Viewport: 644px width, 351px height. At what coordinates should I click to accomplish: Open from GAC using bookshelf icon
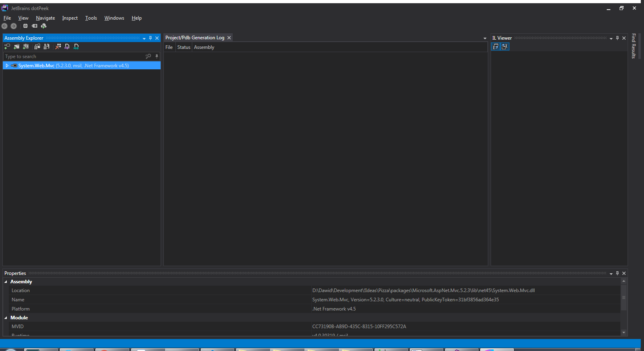point(26,46)
